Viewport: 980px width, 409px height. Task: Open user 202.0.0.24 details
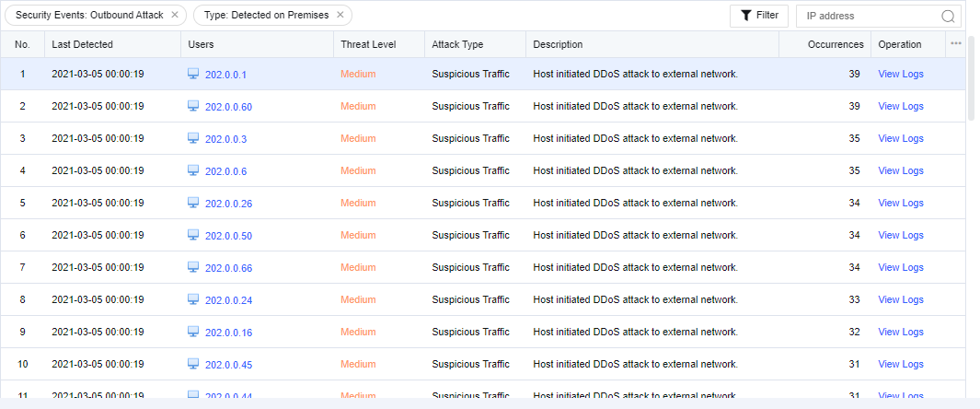pyautogui.click(x=228, y=300)
